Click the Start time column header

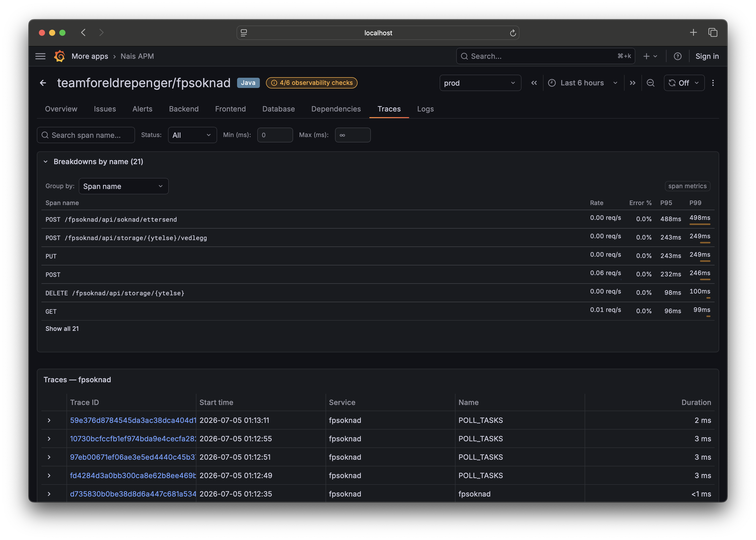tap(216, 402)
